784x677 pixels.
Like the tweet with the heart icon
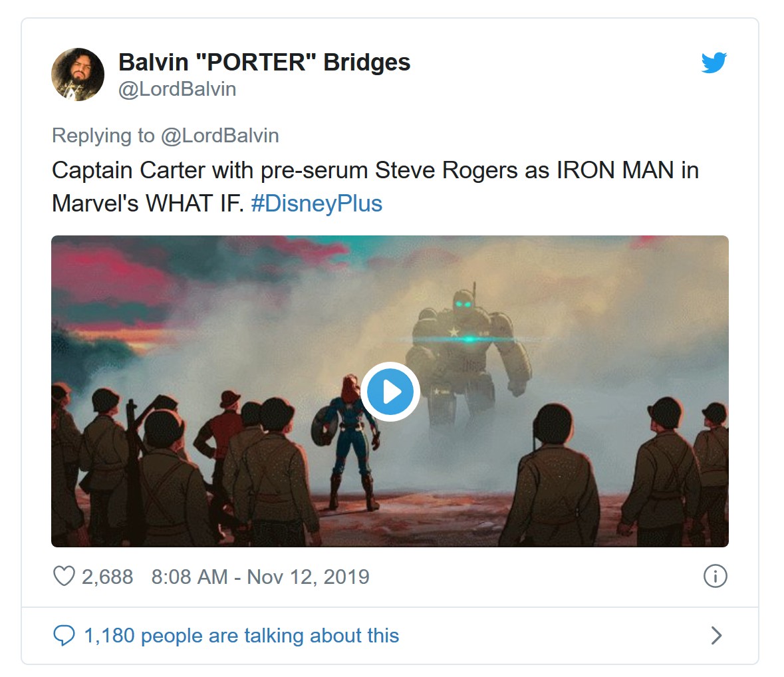[63, 576]
